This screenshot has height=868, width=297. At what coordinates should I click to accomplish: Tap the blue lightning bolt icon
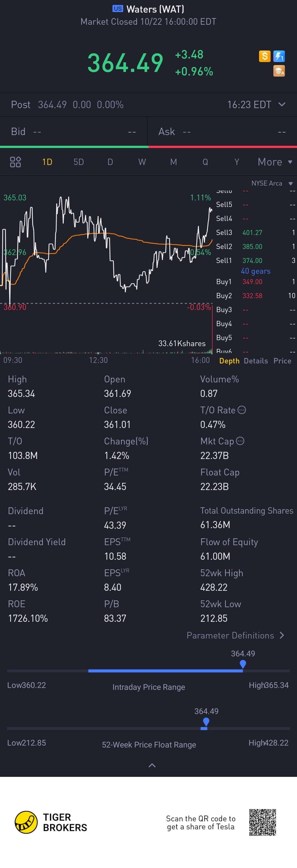point(279,56)
